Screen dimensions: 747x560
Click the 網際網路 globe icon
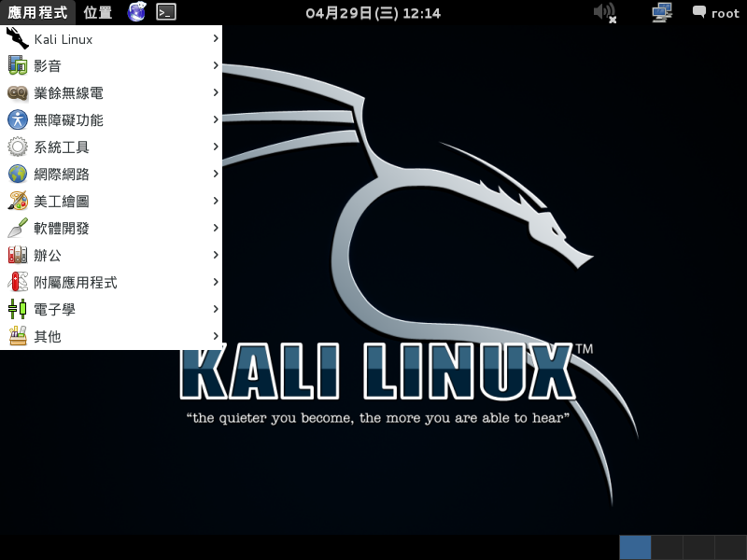[x=17, y=175]
